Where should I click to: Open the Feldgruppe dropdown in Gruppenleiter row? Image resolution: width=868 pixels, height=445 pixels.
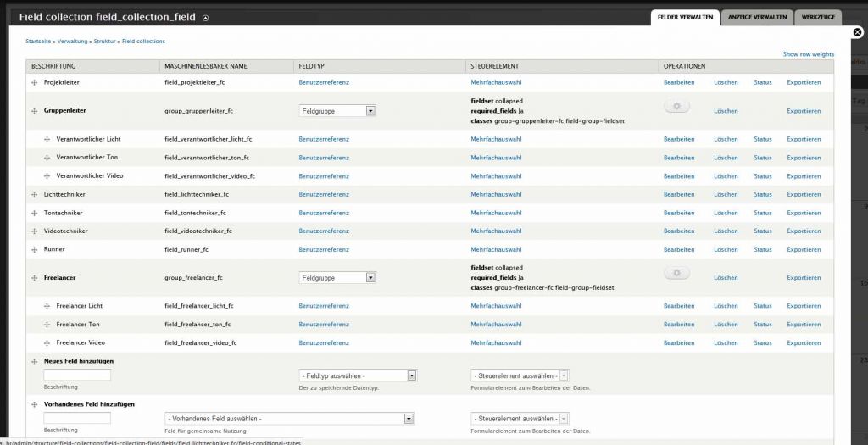[x=337, y=111]
